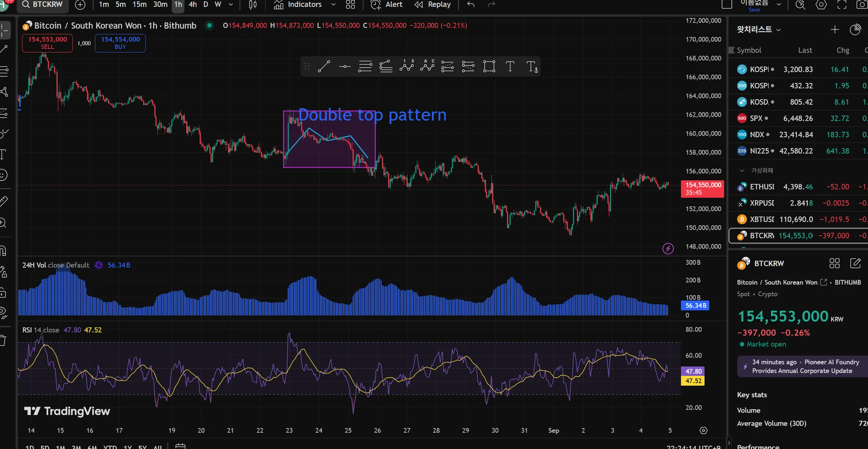This screenshot has height=449, width=868.
Task: Select the NDX watchlist row
Action: [x=798, y=135]
